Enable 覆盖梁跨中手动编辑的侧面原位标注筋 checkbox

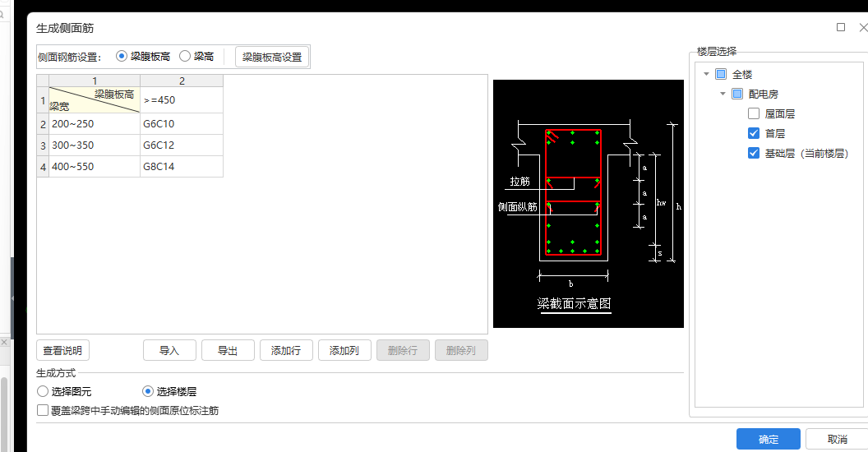pyautogui.click(x=43, y=411)
